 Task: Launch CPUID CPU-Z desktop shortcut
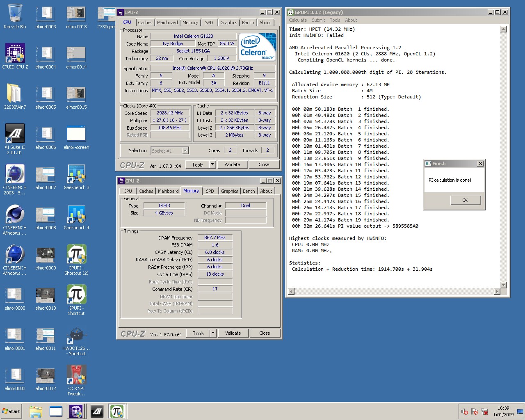[15, 56]
